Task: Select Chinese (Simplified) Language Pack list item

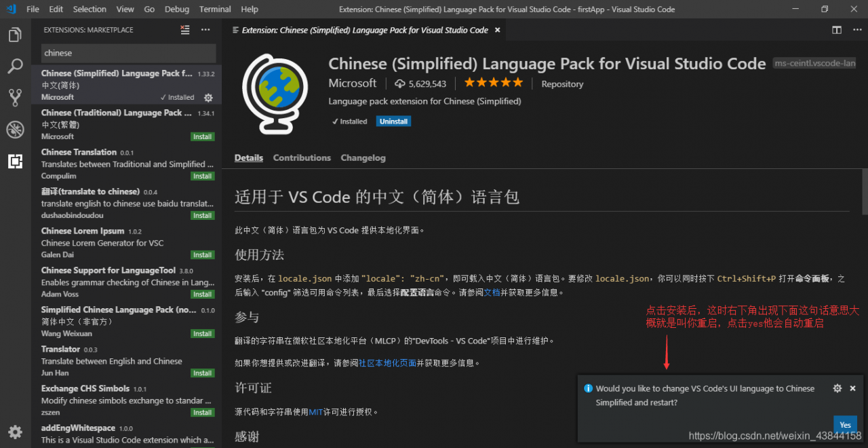Action: (127, 85)
